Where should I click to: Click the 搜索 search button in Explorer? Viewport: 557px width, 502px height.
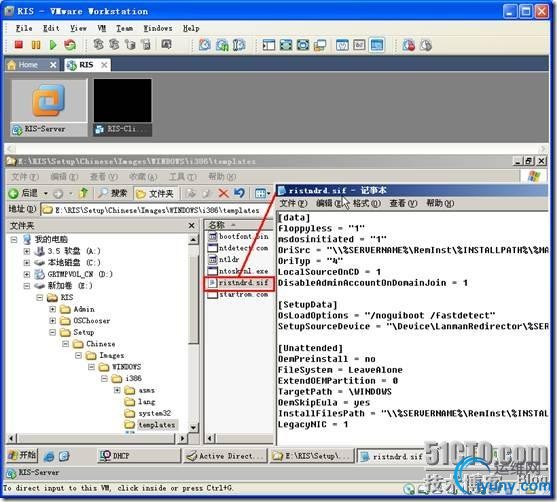(x=113, y=193)
